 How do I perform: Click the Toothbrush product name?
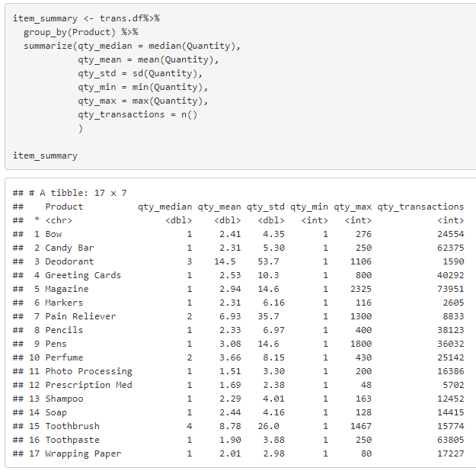pos(72,426)
